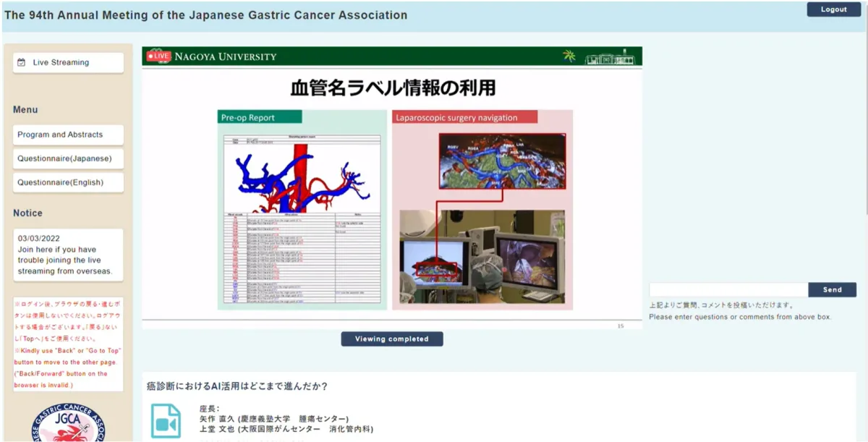The image size is (868, 442).
Task: Open the Live Streaming page
Action: (68, 62)
